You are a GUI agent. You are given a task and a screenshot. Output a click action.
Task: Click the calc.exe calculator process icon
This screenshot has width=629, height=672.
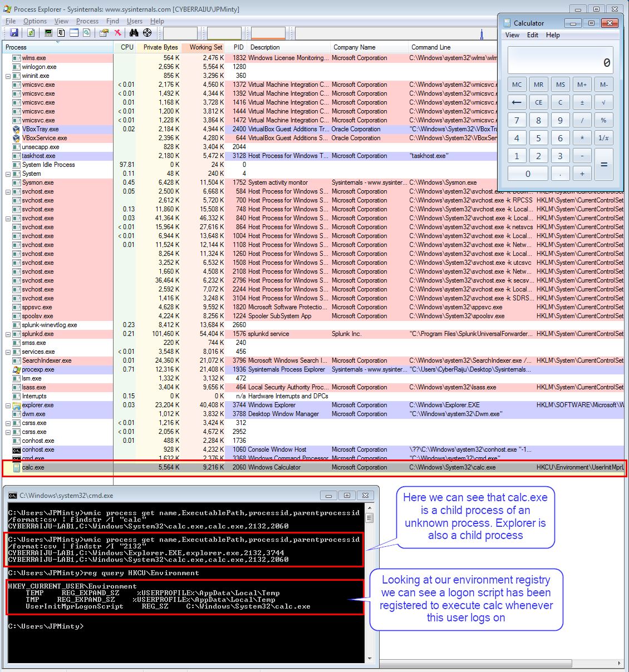[16, 467]
